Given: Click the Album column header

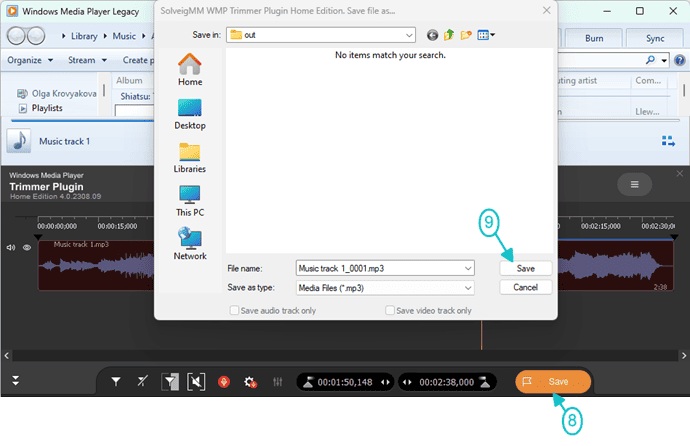Looking at the screenshot, I should pos(129,80).
